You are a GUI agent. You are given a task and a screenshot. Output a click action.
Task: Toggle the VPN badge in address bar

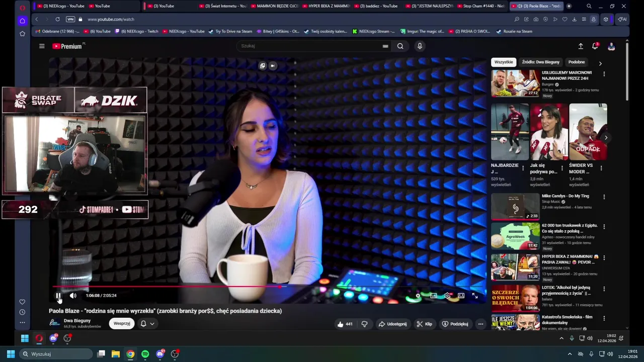[70, 19]
